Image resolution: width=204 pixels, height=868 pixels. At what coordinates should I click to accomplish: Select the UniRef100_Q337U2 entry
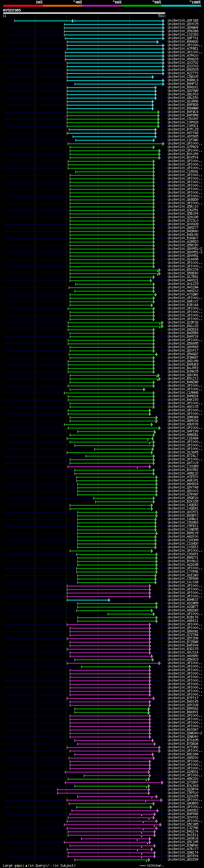click(x=183, y=63)
